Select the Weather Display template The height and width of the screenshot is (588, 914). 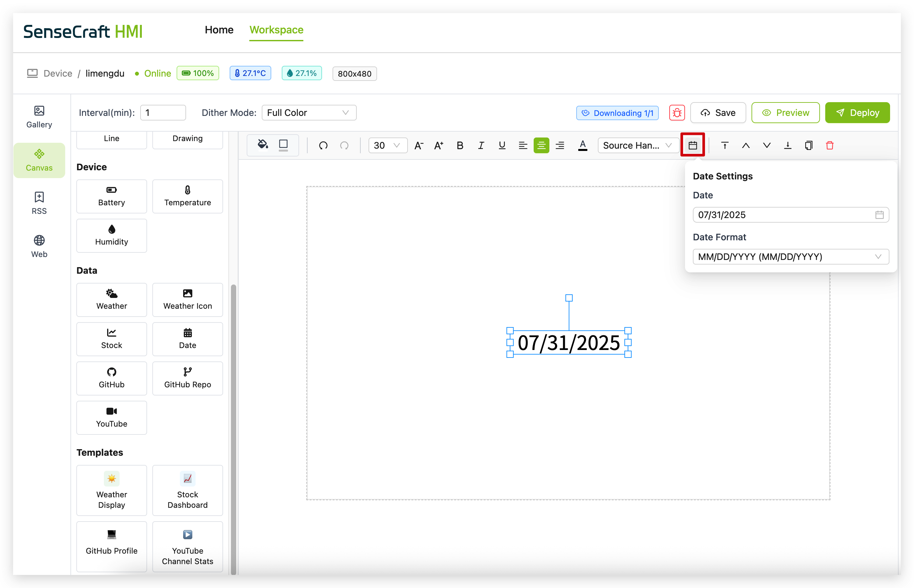click(x=111, y=490)
